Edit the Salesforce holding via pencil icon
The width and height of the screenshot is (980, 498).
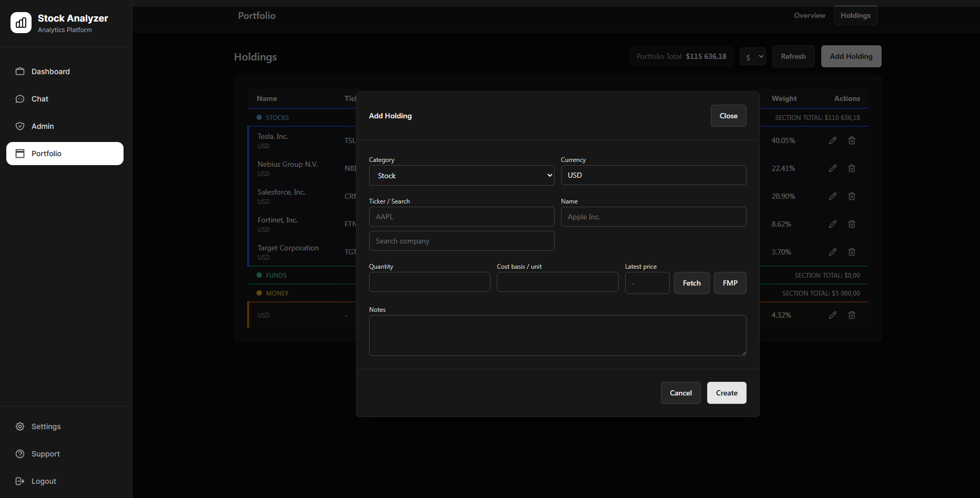coord(832,196)
